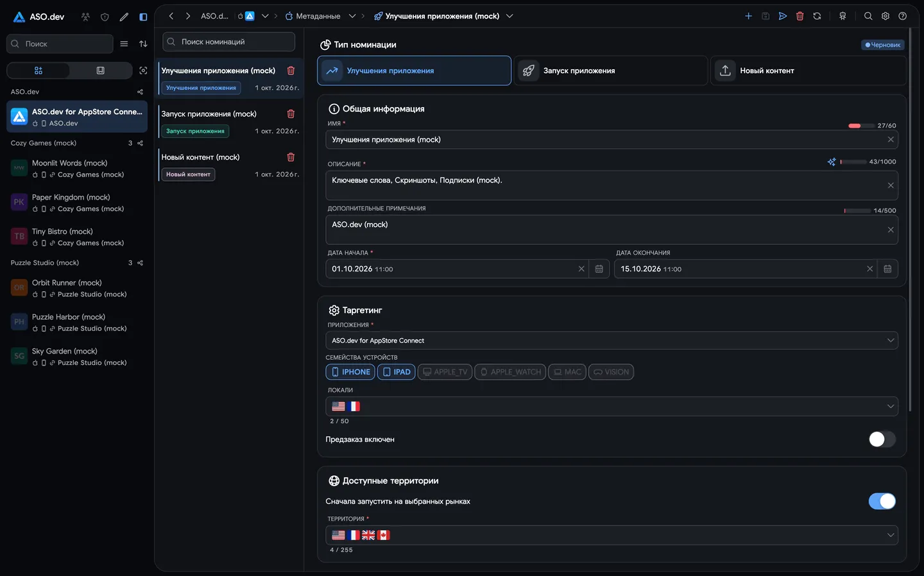Open the calendar picker for Дата начала

pyautogui.click(x=599, y=269)
